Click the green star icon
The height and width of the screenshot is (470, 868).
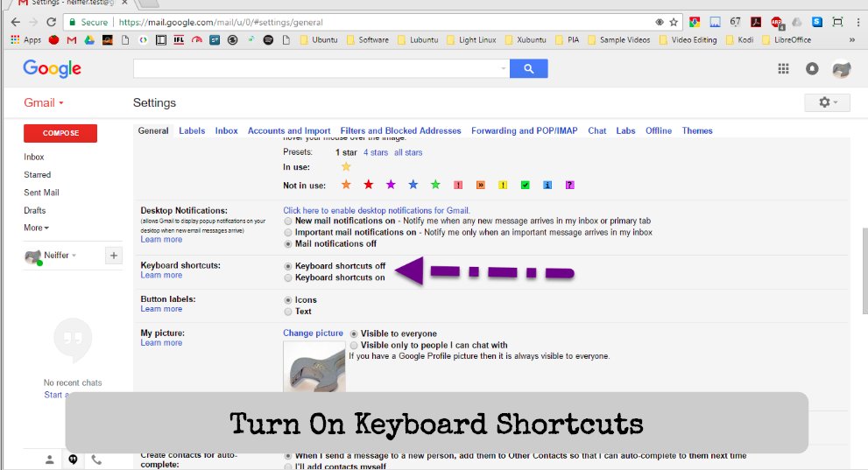click(435, 185)
